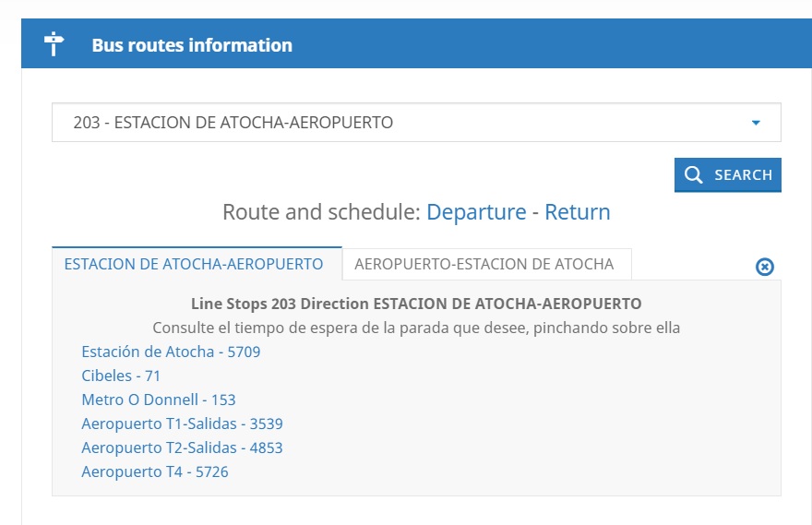Click the Bus routes information header title
The image size is (812, 525).
pos(192,45)
